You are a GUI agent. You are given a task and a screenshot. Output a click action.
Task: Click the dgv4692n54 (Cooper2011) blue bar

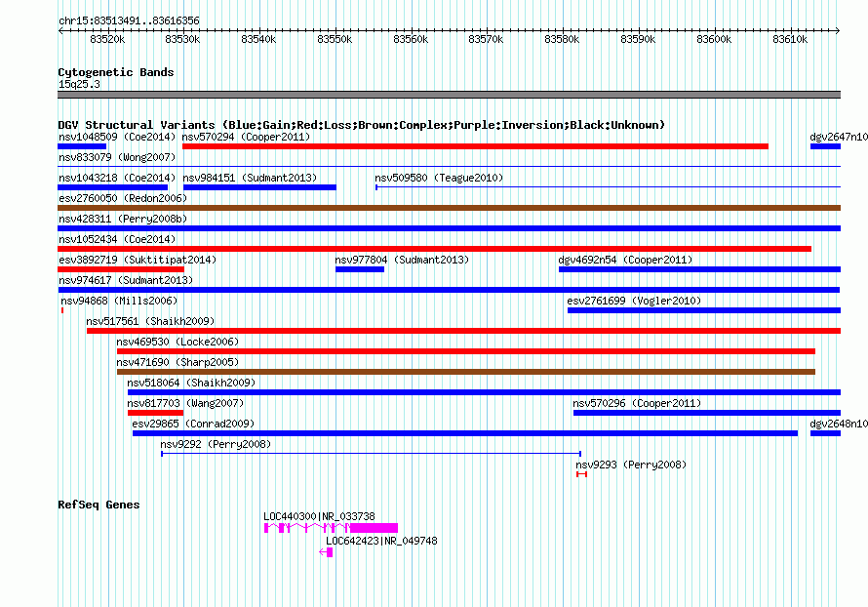tap(699, 269)
